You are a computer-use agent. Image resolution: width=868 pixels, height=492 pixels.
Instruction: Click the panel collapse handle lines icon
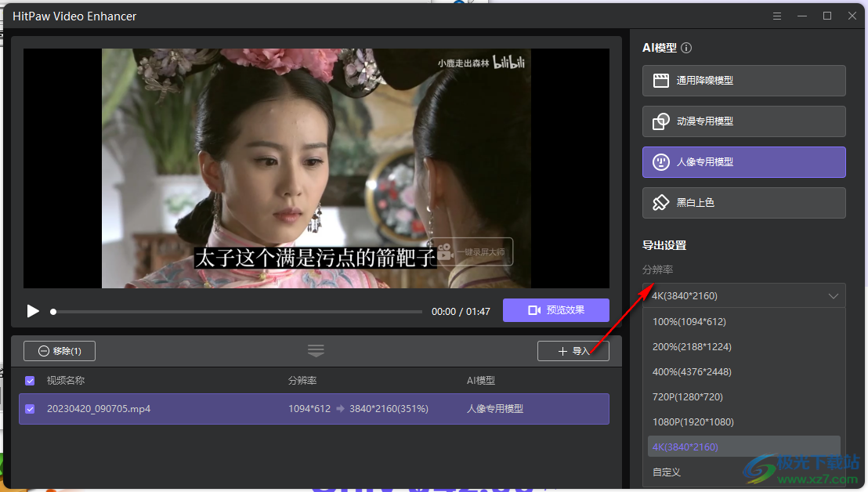[316, 350]
